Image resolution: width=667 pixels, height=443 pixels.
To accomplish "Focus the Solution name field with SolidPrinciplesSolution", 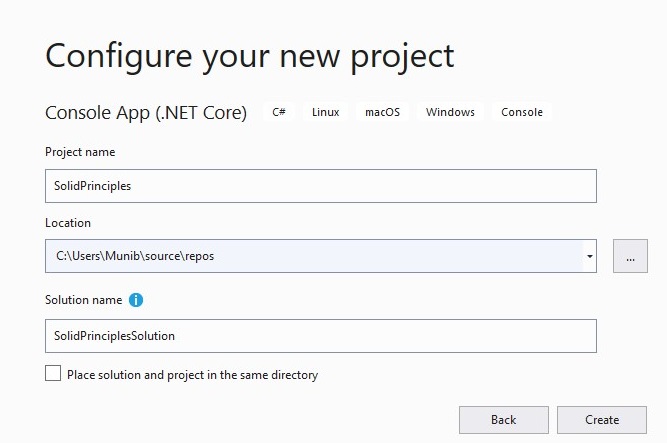I will pyautogui.click(x=321, y=336).
